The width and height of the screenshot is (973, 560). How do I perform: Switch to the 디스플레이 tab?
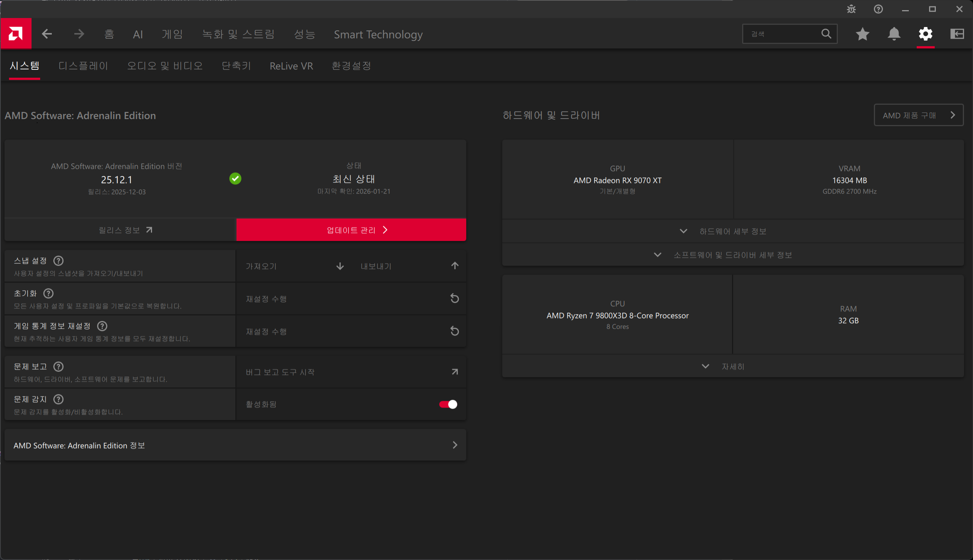(83, 66)
